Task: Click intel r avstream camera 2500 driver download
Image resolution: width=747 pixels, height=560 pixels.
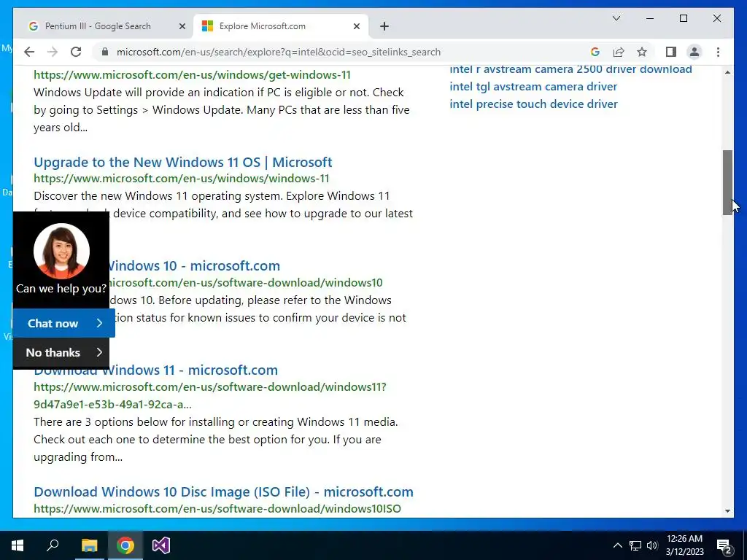Action: pyautogui.click(x=570, y=69)
